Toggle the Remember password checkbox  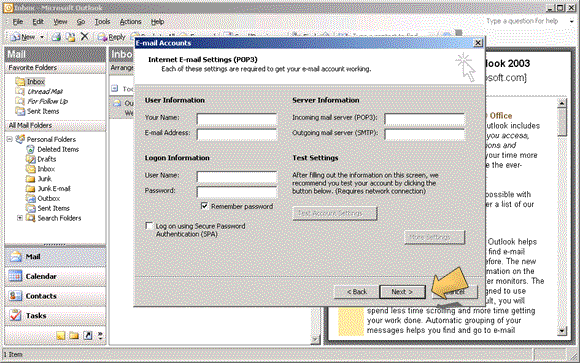pyautogui.click(x=204, y=206)
